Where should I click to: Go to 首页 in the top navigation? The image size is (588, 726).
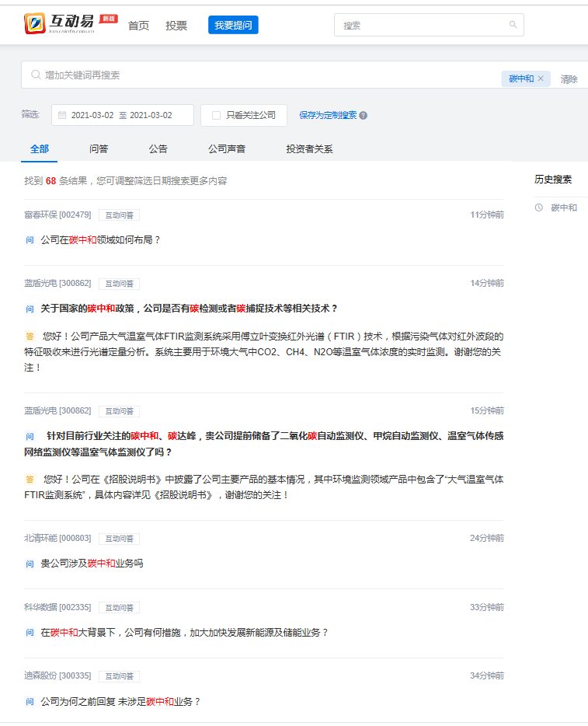coord(138,26)
